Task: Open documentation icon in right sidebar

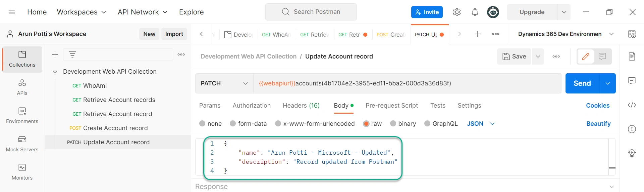Action: click(632, 56)
